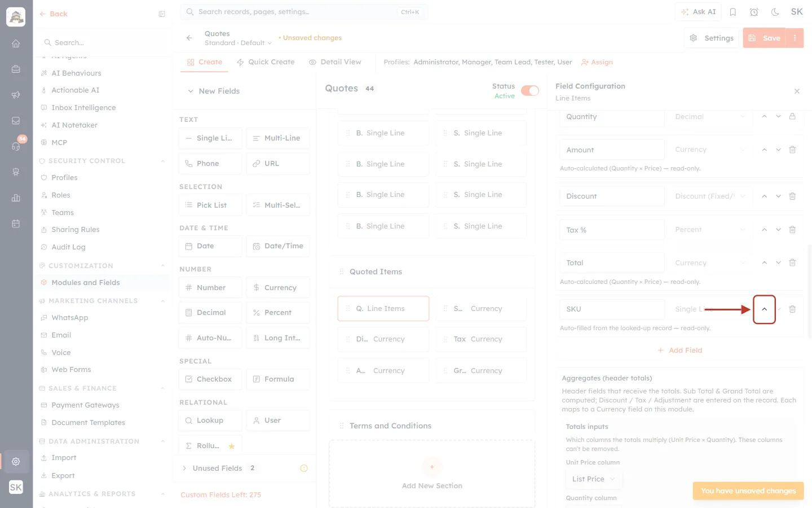Collapse the sidebar with the panel icon
This screenshot has width=812, height=508.
pos(162,14)
